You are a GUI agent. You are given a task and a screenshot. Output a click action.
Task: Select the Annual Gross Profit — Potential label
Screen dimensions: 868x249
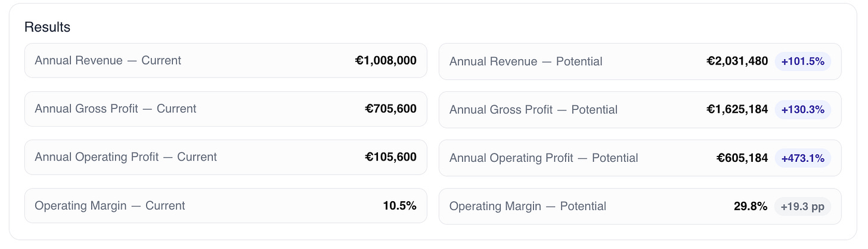coord(534,110)
